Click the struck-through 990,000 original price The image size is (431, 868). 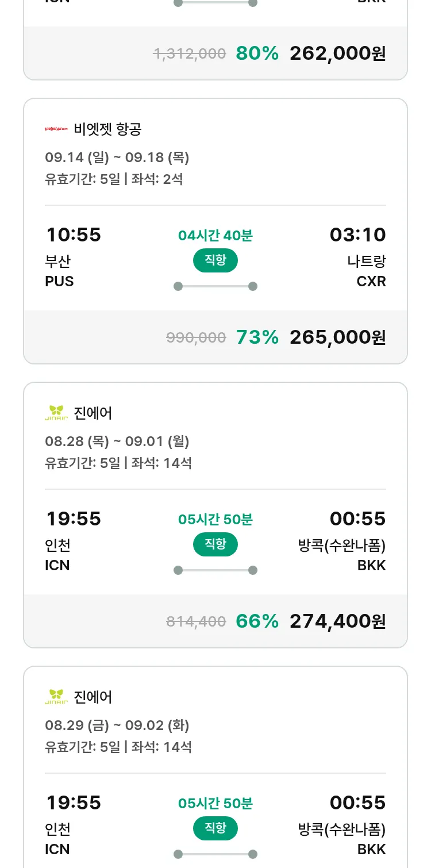coord(196,338)
